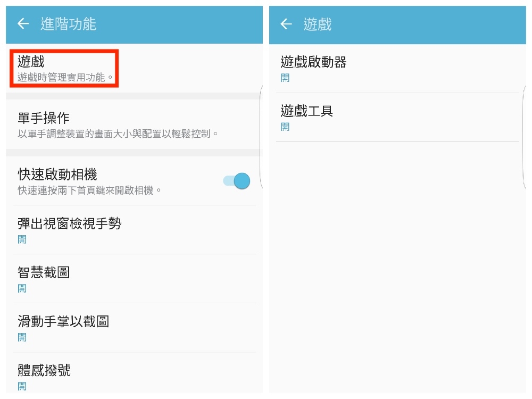Tap 開 status under 遊戲工具
Screen dimensions: 532x399
(x=285, y=127)
